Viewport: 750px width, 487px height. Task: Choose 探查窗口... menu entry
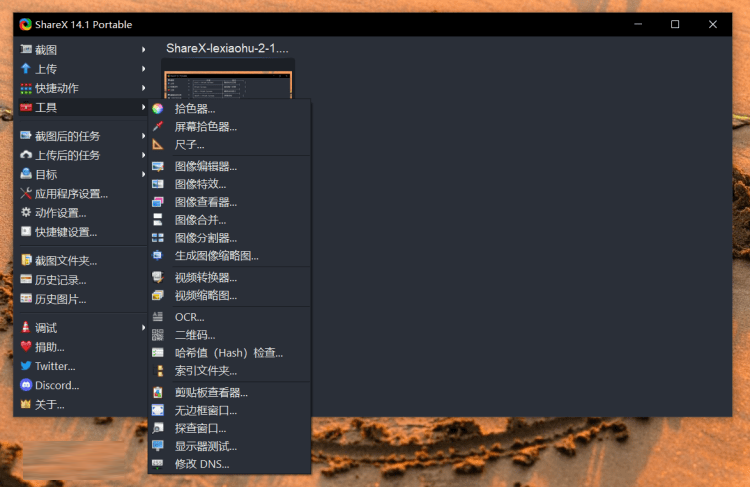[230, 428]
